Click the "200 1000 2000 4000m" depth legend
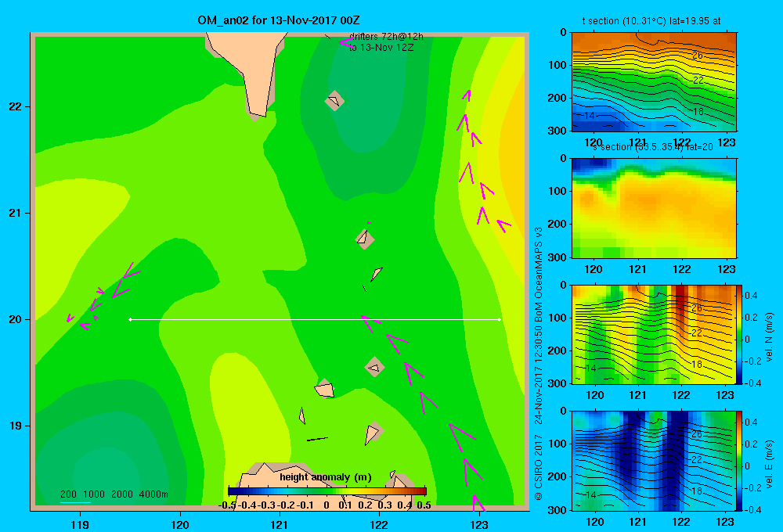This screenshot has width=783, height=532. 114,494
